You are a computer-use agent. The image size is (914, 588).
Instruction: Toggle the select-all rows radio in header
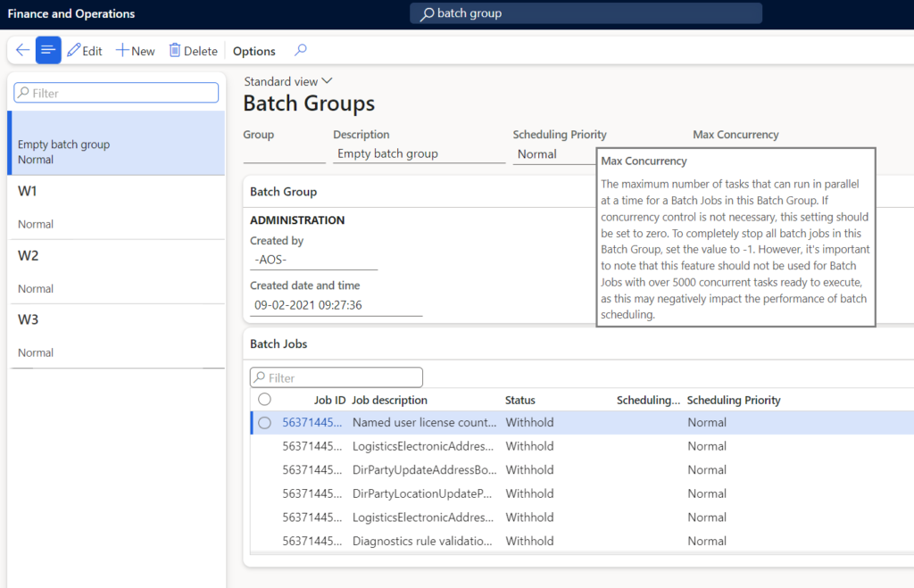[x=264, y=399]
